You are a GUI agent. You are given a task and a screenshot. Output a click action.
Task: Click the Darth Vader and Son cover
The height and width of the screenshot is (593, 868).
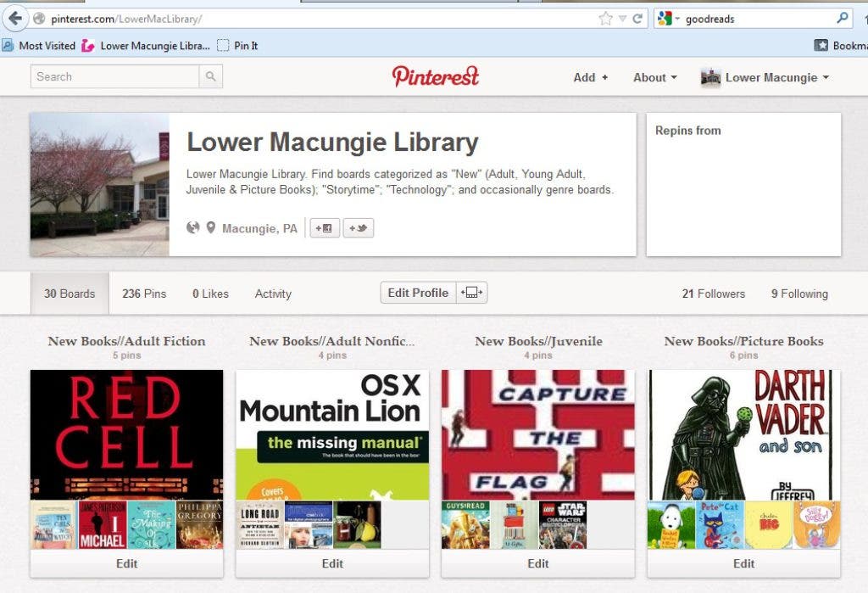click(x=744, y=435)
